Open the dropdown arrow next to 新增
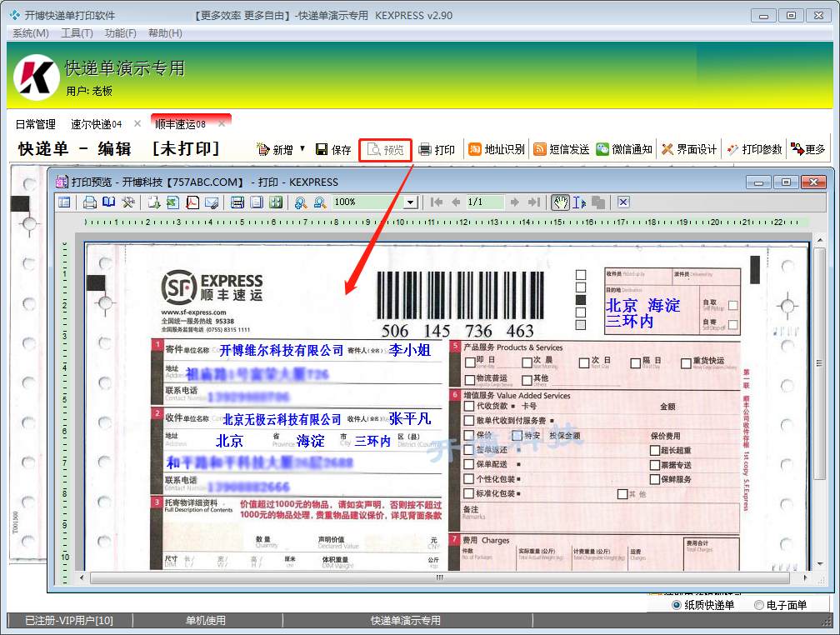 [302, 148]
